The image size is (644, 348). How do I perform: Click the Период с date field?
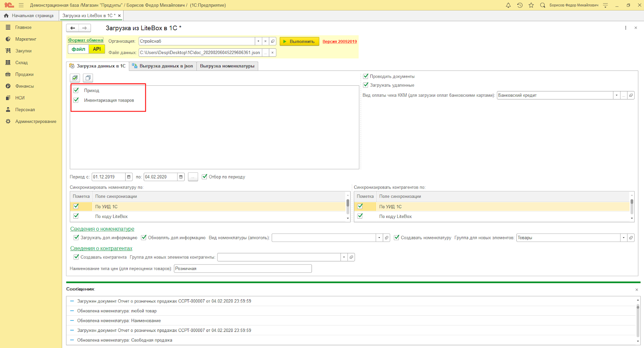[x=109, y=177]
